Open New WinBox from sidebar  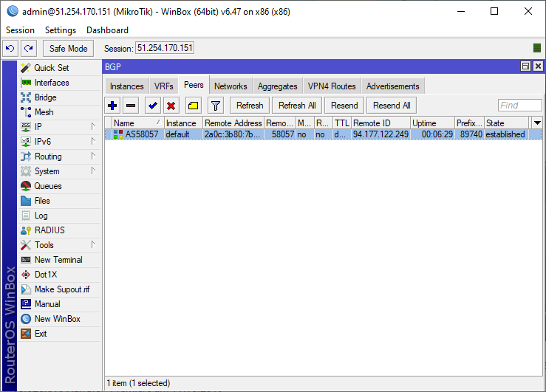click(x=59, y=319)
